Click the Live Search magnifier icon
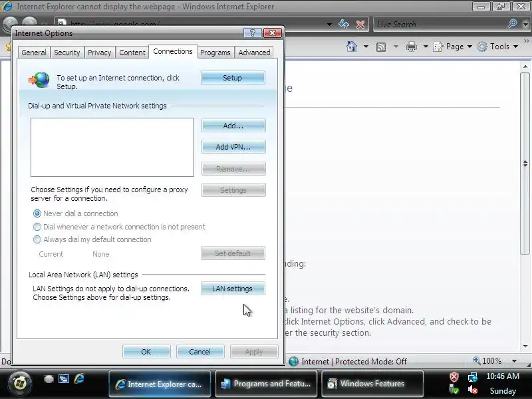Viewport: 532px width, 399px height. coord(512,24)
